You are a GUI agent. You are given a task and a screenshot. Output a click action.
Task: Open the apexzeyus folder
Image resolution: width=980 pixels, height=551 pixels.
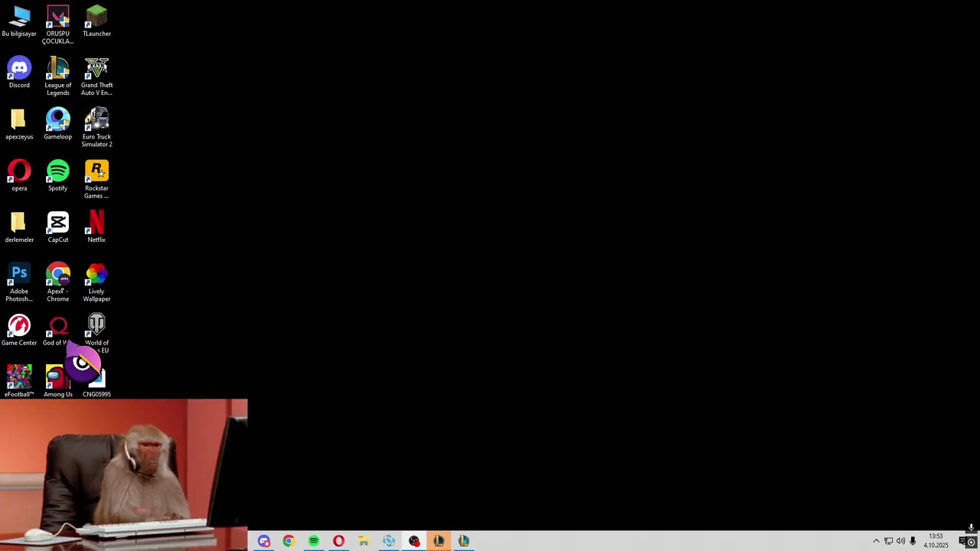pos(19,125)
